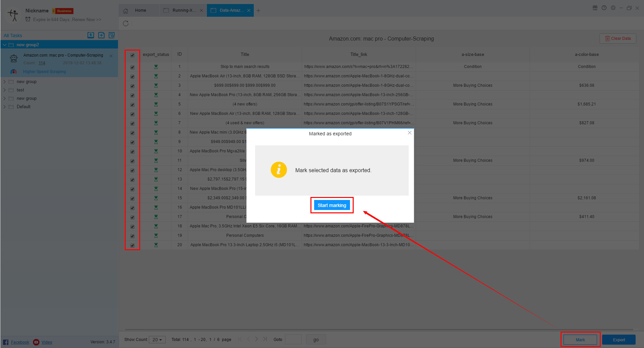Viewport: 644px width, 348px height.
Task: Click the Facebook icon in the footer
Action: coord(6,342)
